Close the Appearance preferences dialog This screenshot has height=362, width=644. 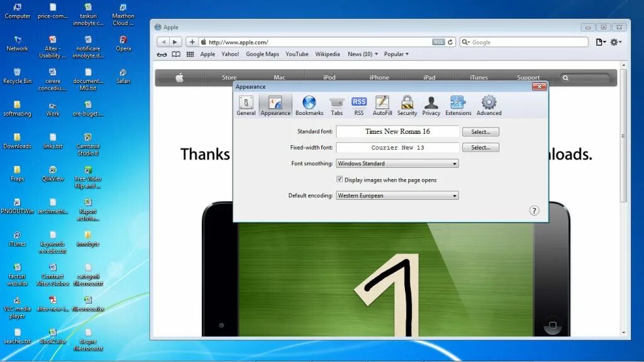539,86
